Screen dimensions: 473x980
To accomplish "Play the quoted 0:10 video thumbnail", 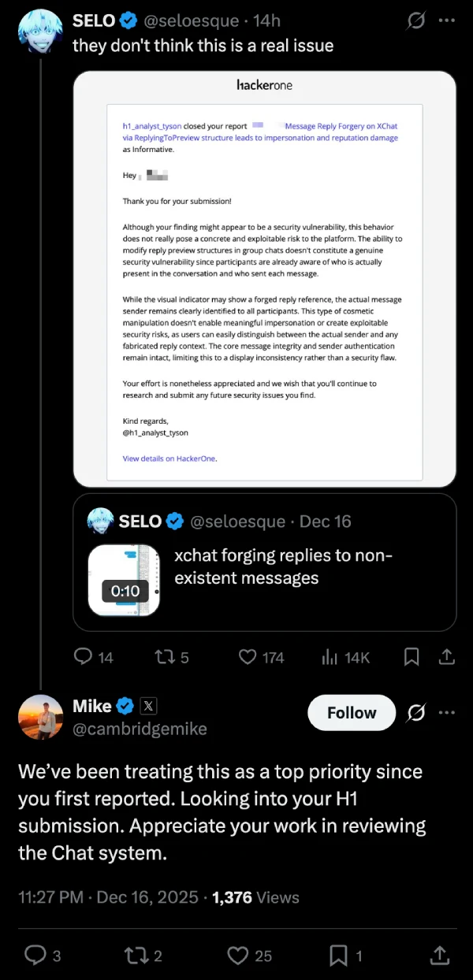I will (x=125, y=580).
